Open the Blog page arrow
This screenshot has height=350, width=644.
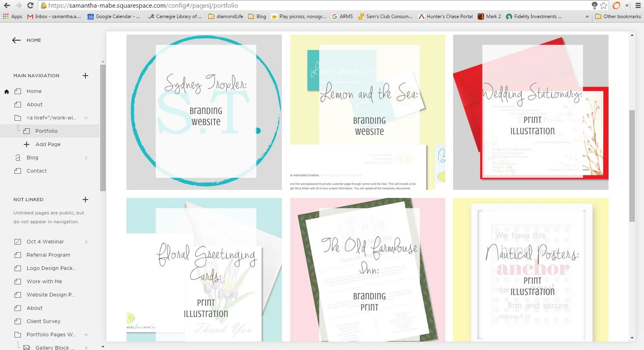click(x=86, y=158)
